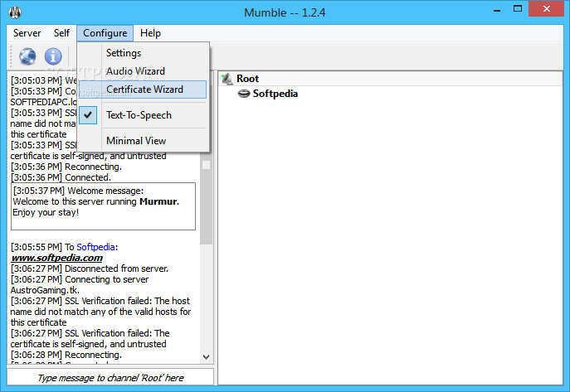The height and width of the screenshot is (392, 570).
Task: Close the Mumble window
Action: point(547,9)
